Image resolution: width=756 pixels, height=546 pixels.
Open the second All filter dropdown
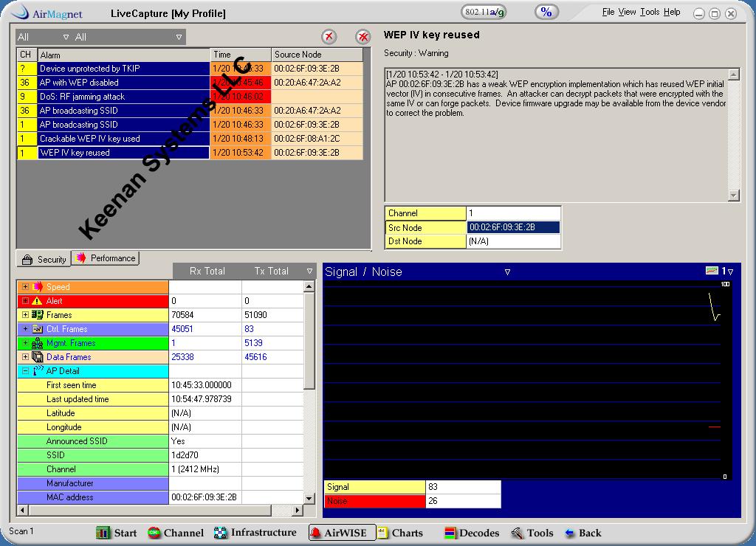point(179,37)
